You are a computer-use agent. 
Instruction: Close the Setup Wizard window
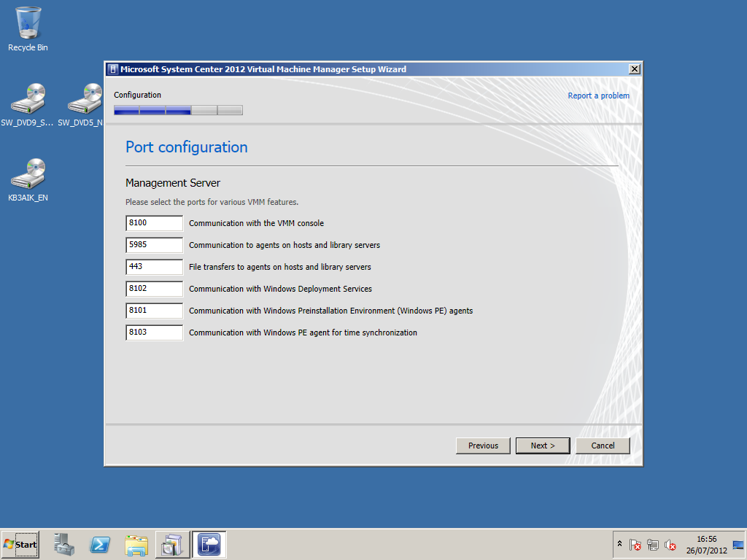(x=635, y=69)
